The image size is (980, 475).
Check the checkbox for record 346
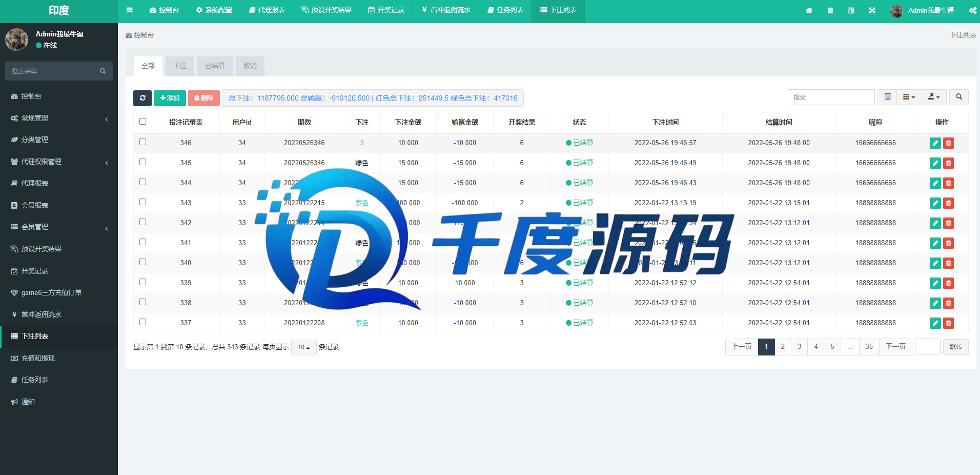142,142
